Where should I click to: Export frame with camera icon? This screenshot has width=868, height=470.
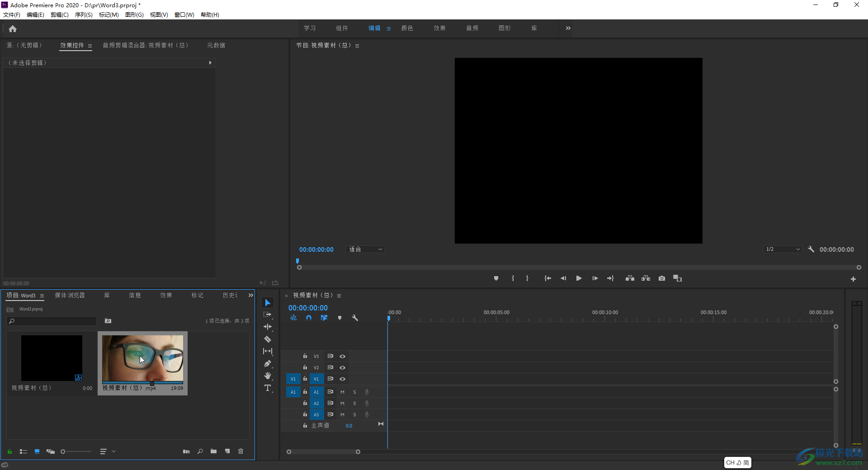(x=662, y=278)
